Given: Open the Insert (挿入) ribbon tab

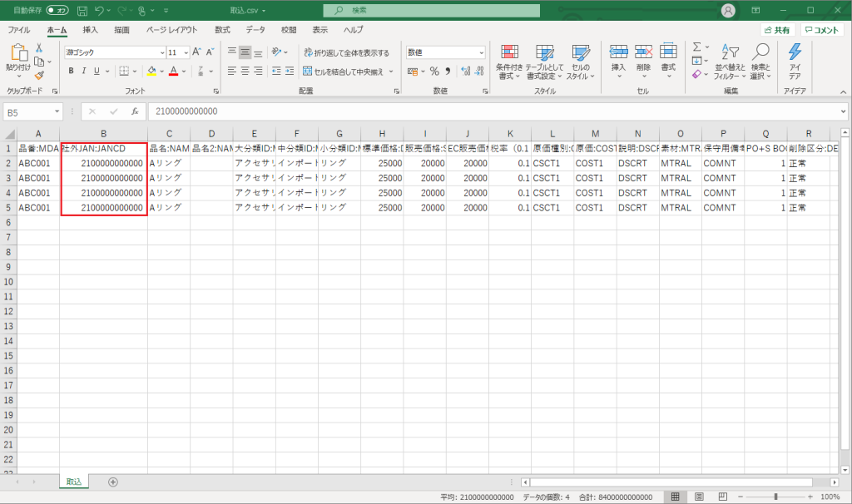Looking at the screenshot, I should point(90,29).
